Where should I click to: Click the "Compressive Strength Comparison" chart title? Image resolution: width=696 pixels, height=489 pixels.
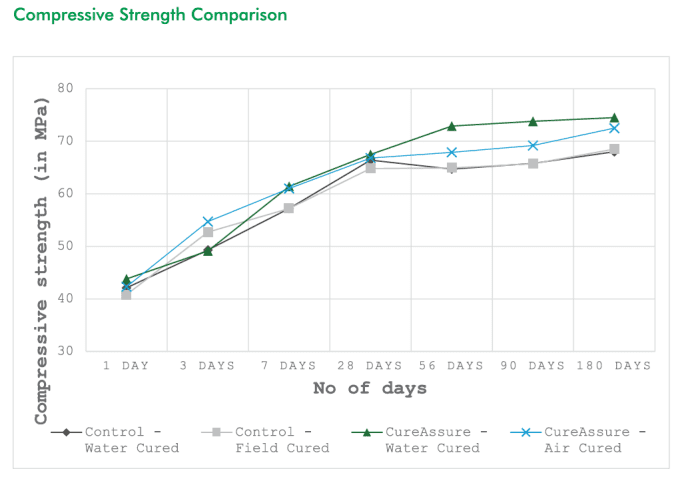150,15
